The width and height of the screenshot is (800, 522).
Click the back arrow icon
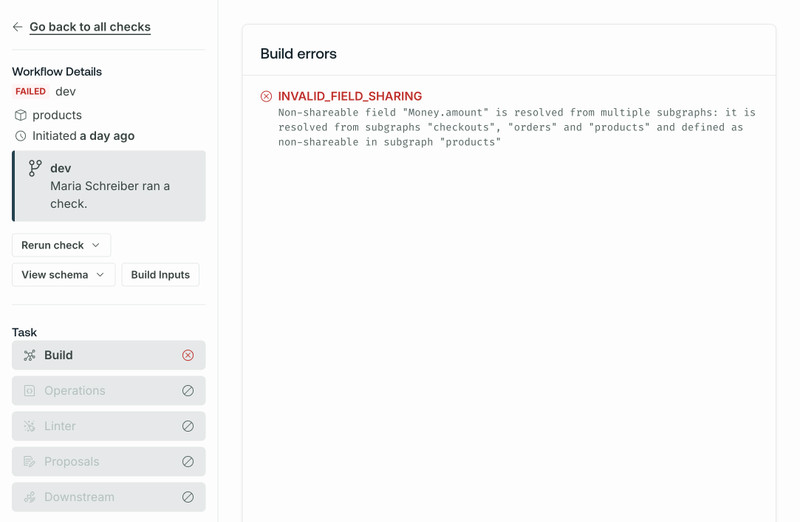point(17,27)
